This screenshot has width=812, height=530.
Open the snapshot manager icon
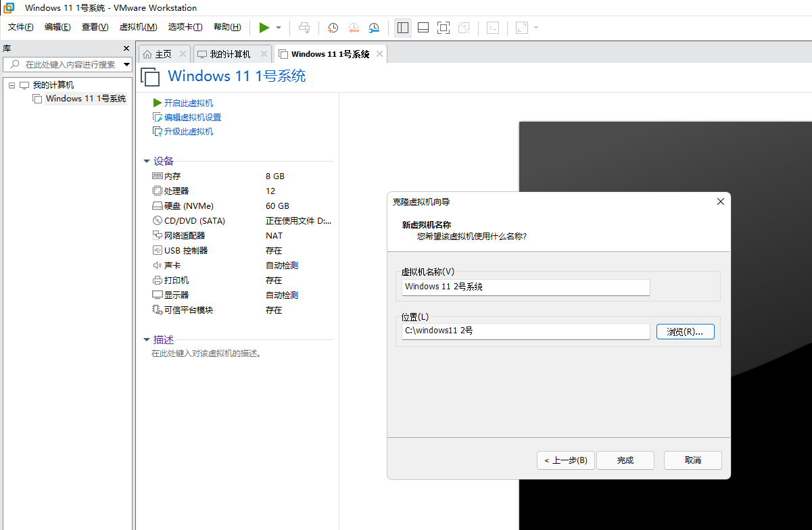(x=374, y=28)
